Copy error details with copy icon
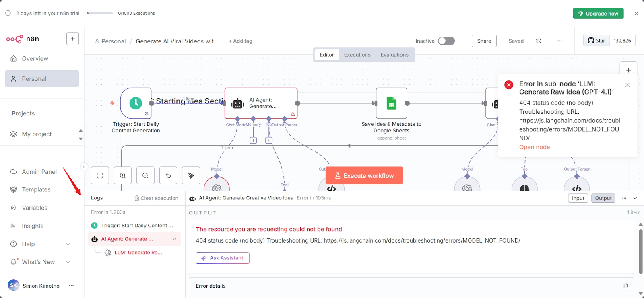Viewport: 644px width, 298px height. click(625, 286)
